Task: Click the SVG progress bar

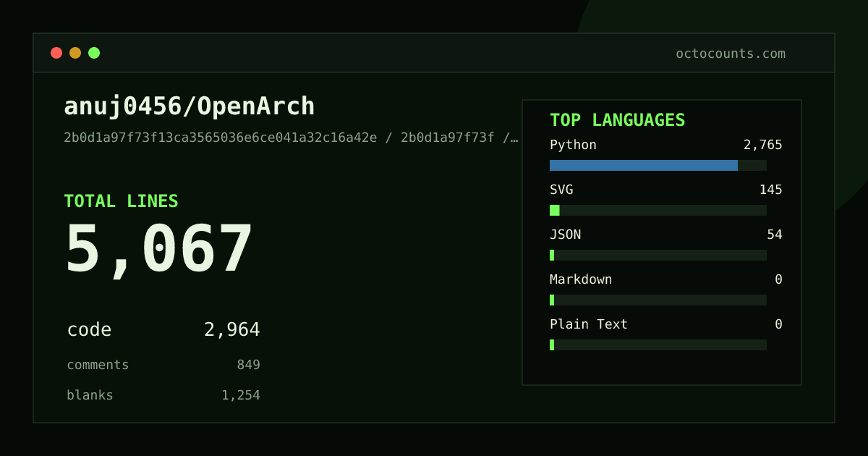Action: [658, 210]
